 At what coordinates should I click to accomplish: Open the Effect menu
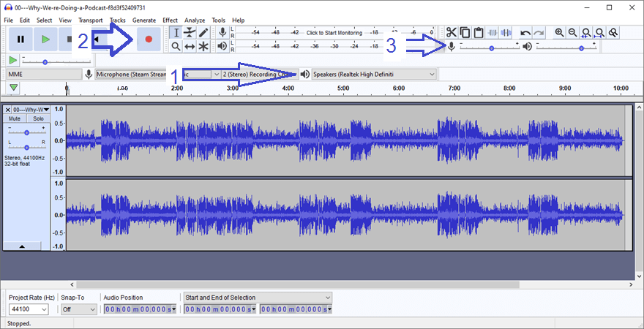tap(170, 20)
